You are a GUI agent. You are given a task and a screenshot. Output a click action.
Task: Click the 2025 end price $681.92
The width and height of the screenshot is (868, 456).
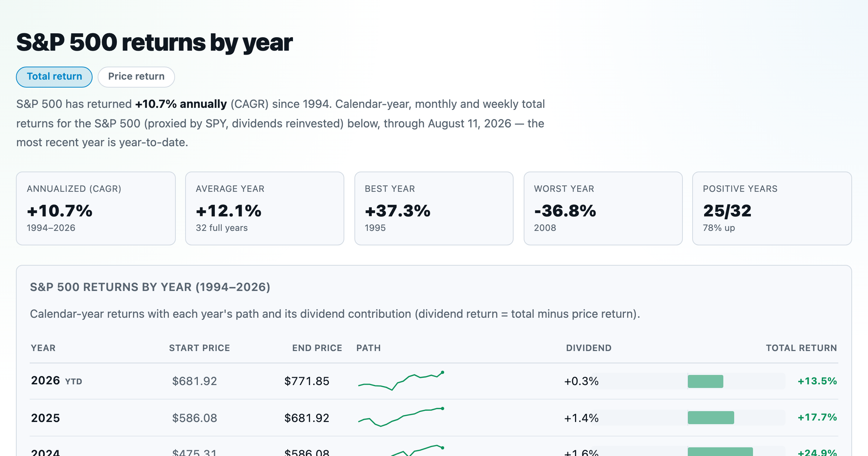[307, 418]
